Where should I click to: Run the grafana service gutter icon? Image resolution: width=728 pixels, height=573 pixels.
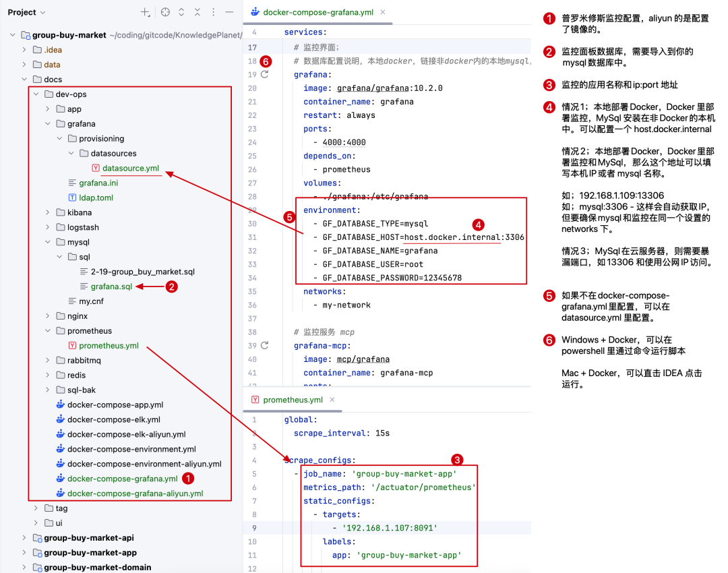(265, 74)
